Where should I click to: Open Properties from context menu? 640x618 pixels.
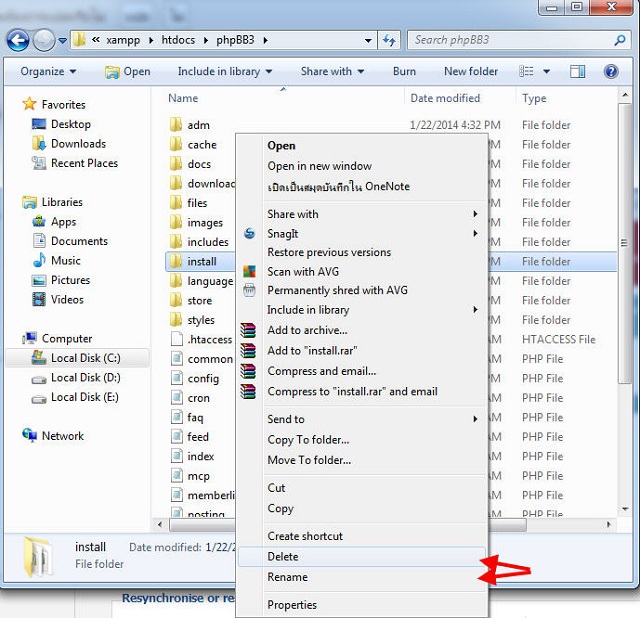292,605
